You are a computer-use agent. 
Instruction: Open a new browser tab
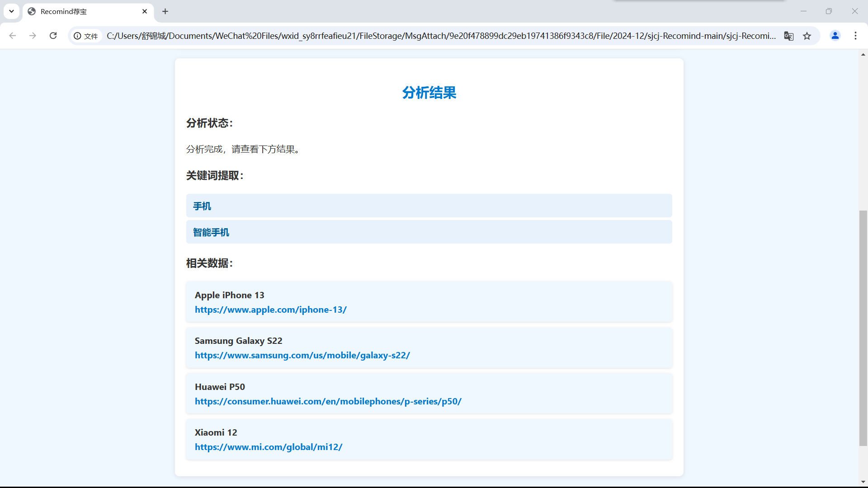[165, 11]
